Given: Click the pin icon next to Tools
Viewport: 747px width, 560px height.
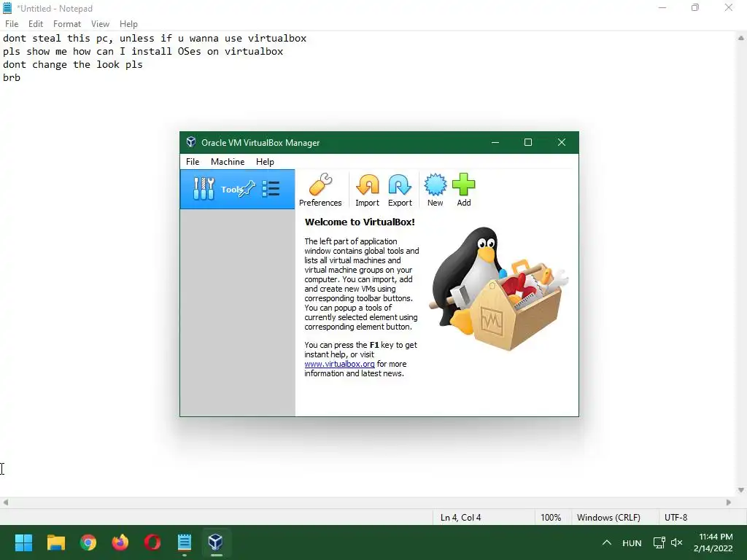Looking at the screenshot, I should click(x=247, y=189).
